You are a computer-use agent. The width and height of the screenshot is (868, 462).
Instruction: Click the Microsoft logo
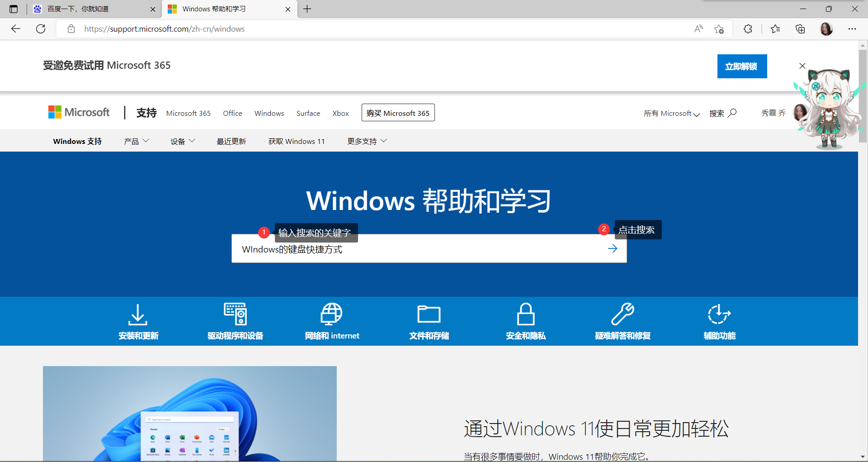[79, 112]
